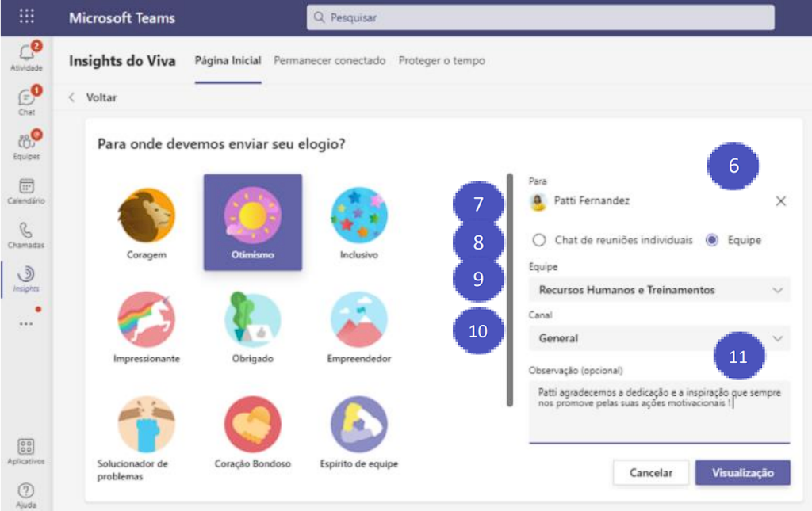The height and width of the screenshot is (511, 812).
Task: Open Calendário in the sidebar
Action: tap(26, 191)
